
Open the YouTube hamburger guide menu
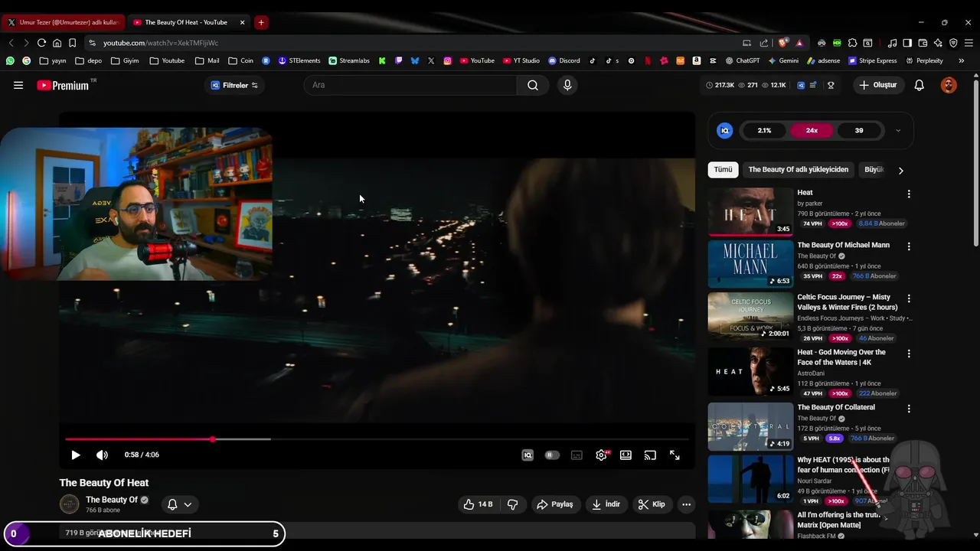(x=18, y=85)
